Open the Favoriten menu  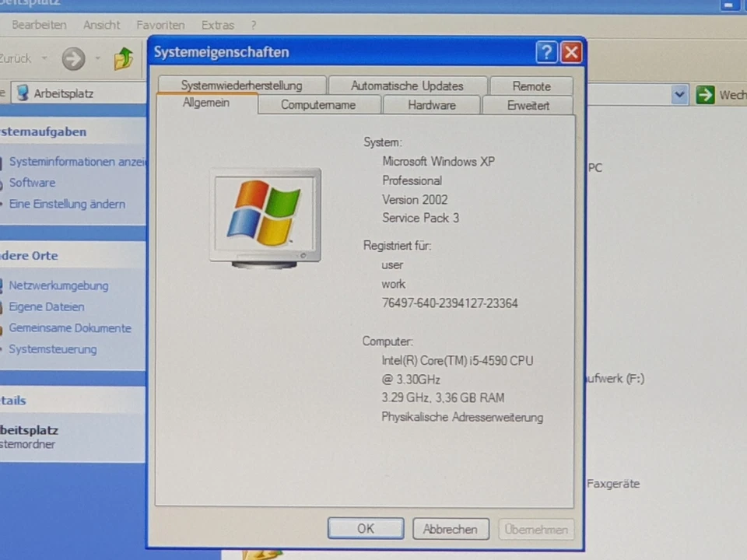tap(160, 25)
